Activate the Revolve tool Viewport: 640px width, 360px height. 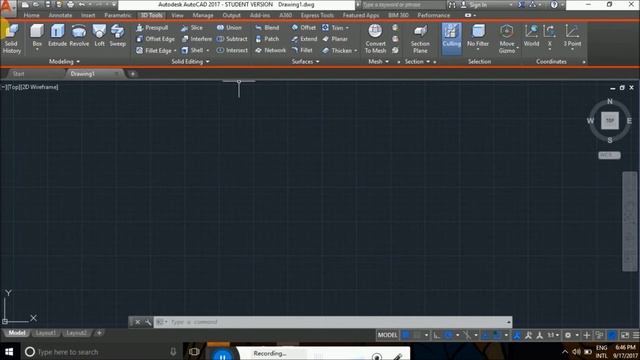point(79,36)
